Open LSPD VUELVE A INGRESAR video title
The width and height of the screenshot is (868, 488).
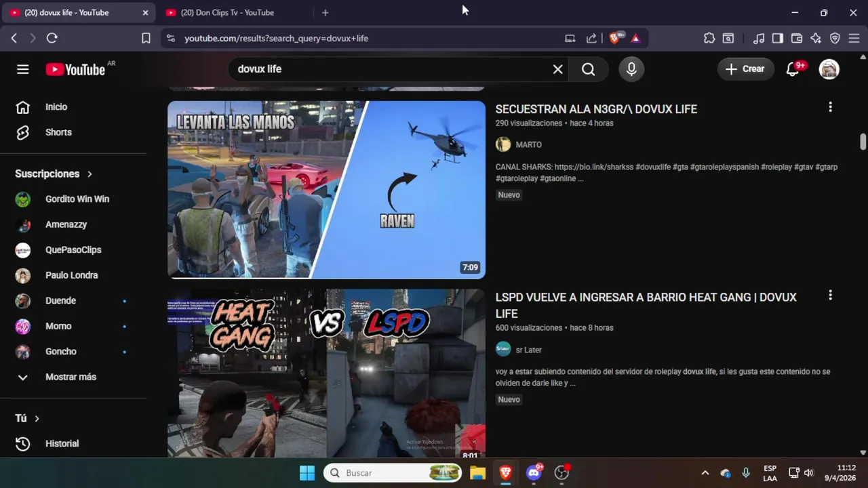pyautogui.click(x=646, y=305)
